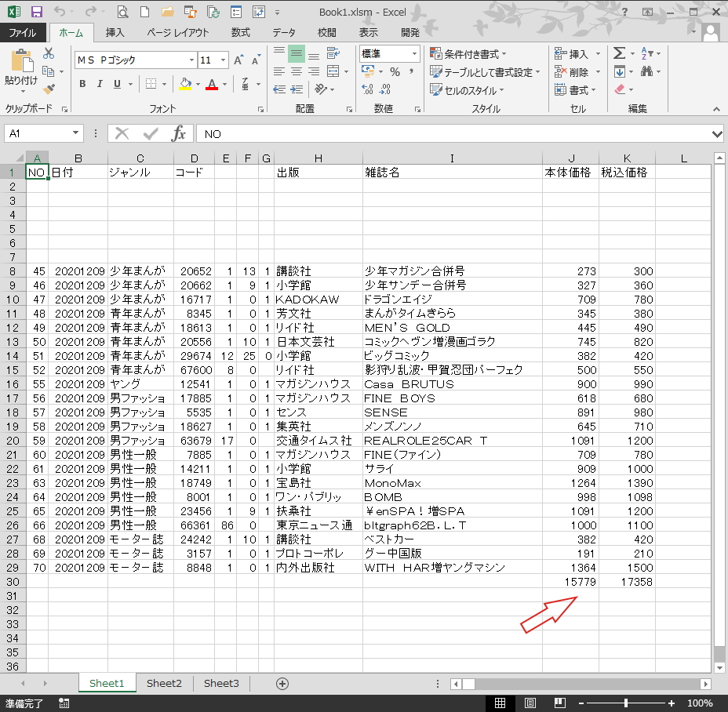Click the red font color A

click(212, 84)
